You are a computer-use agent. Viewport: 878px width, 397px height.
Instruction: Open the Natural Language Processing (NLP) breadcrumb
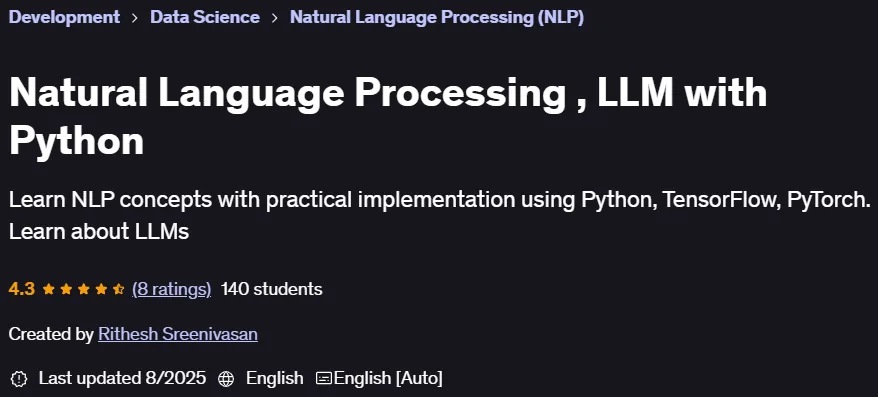437,17
